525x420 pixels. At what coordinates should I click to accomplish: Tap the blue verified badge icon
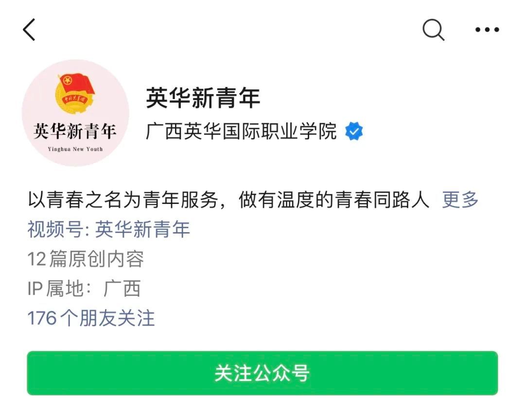tap(354, 131)
